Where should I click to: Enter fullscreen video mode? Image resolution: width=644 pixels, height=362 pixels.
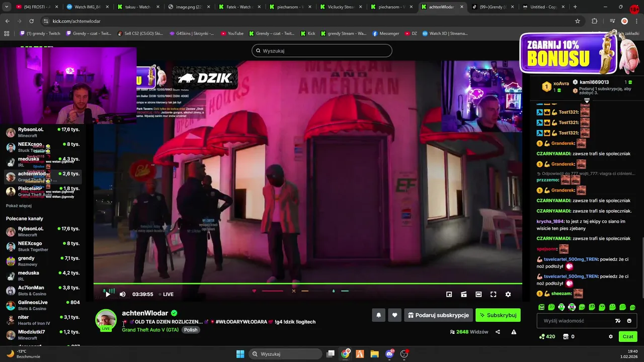coord(494,294)
